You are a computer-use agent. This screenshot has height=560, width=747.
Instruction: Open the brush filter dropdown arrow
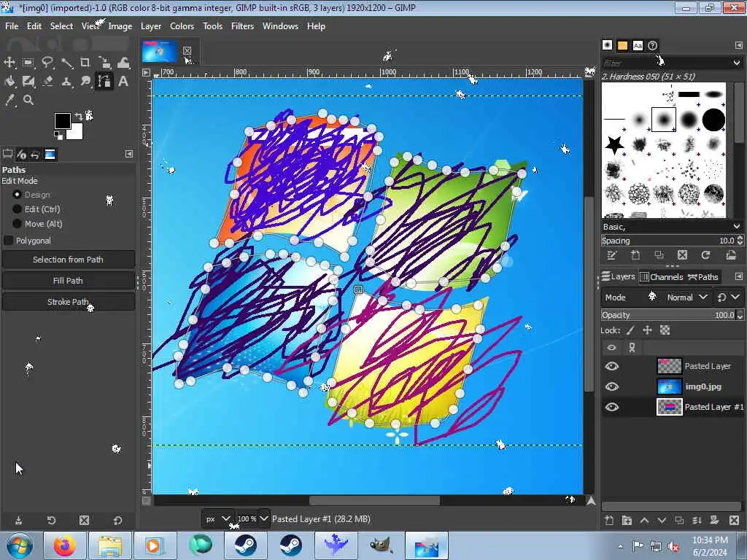[x=737, y=63]
